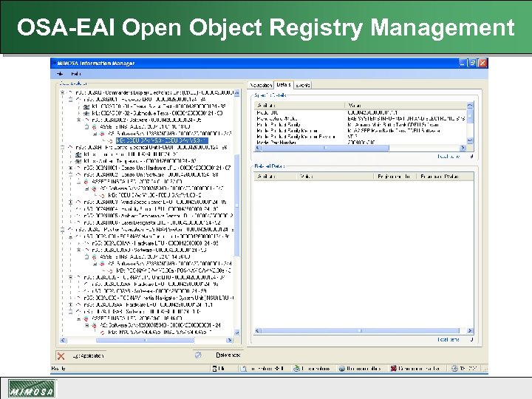Click the clock icon in status bar
The width and height of the screenshot is (532, 399).
point(454,369)
